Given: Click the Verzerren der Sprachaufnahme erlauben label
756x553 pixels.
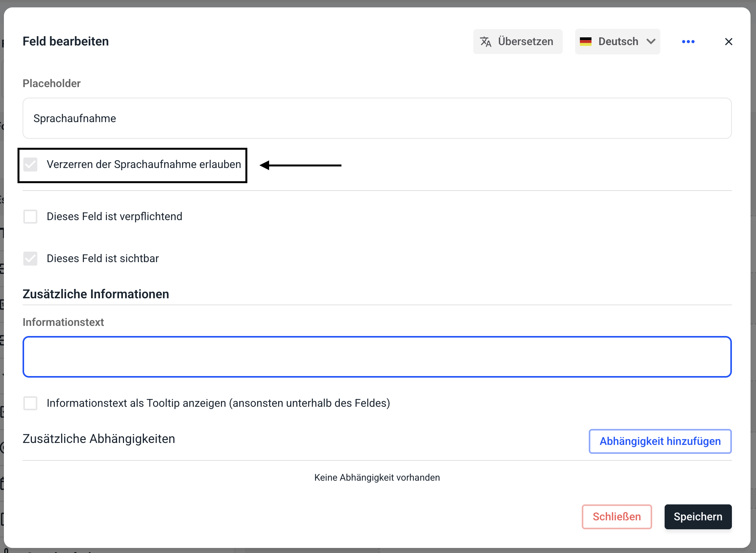Looking at the screenshot, I should point(143,164).
